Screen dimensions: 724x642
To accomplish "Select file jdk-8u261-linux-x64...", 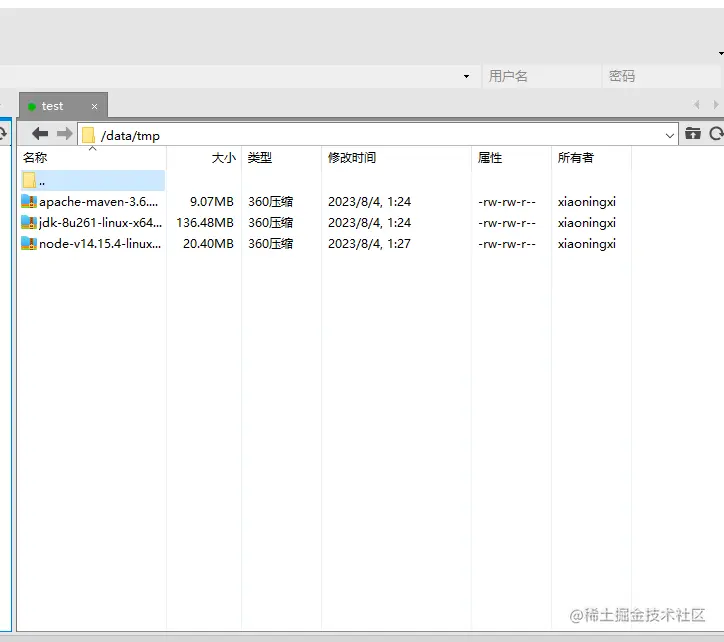I will pyautogui.click(x=100, y=223).
